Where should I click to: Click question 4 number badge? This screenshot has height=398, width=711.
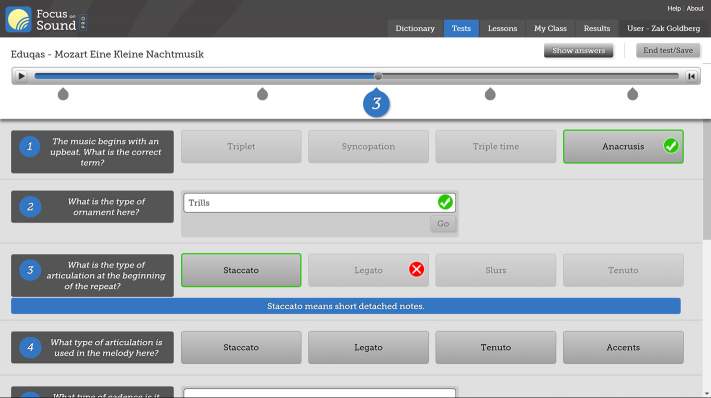coord(30,347)
